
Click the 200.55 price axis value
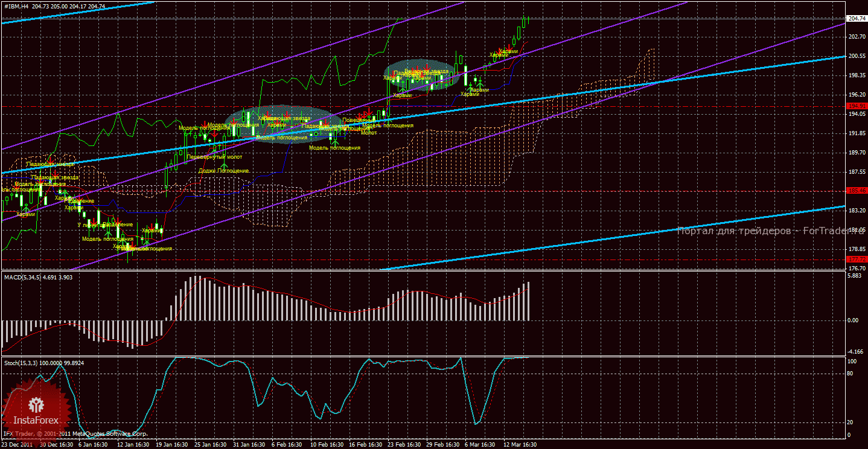(857, 56)
